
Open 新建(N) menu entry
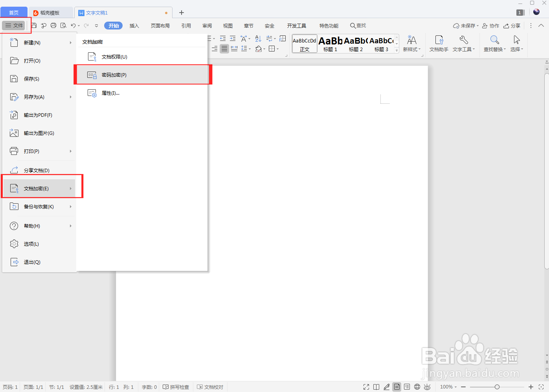[39, 42]
